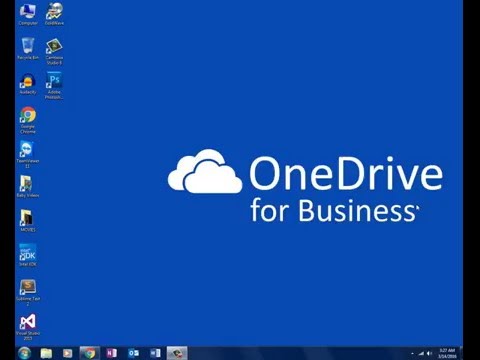
Task: Select the Visual Studio 2015 shortcut
Action: tap(28, 327)
